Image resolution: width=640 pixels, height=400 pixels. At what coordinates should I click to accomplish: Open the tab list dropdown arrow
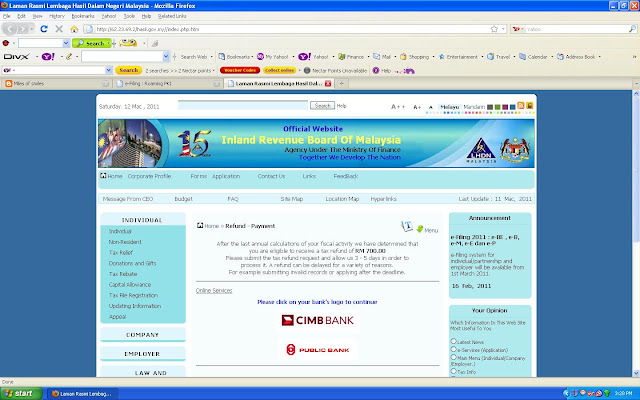(636, 84)
